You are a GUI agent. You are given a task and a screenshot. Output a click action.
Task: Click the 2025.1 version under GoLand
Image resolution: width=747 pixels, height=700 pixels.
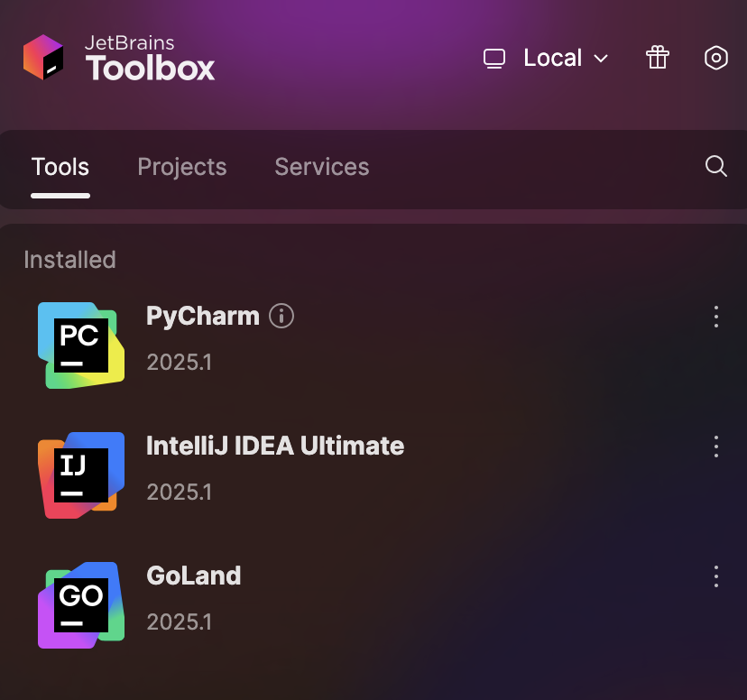(179, 622)
